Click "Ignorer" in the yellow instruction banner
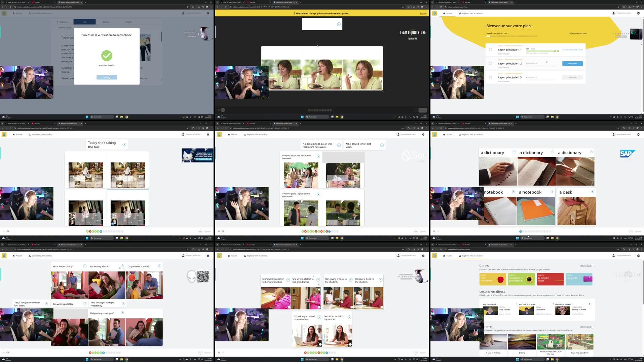Viewport: 644px width, 362px height. point(423,13)
